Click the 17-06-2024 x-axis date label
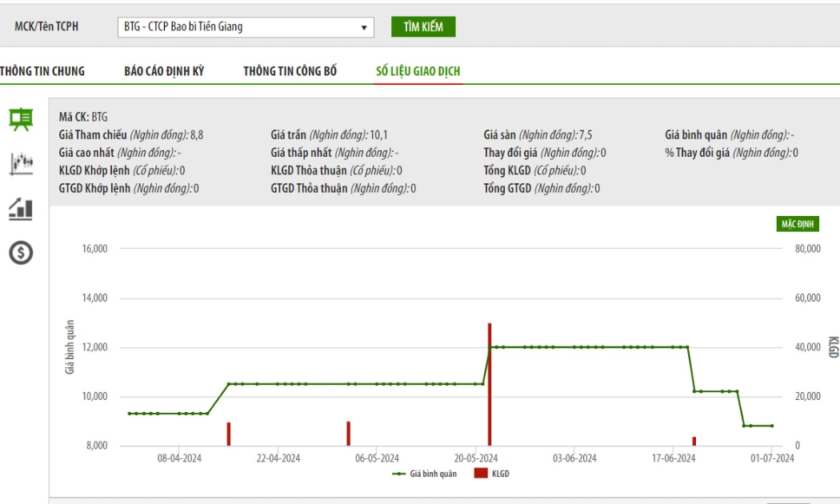Screen dimensions: 840x504 click(674, 458)
